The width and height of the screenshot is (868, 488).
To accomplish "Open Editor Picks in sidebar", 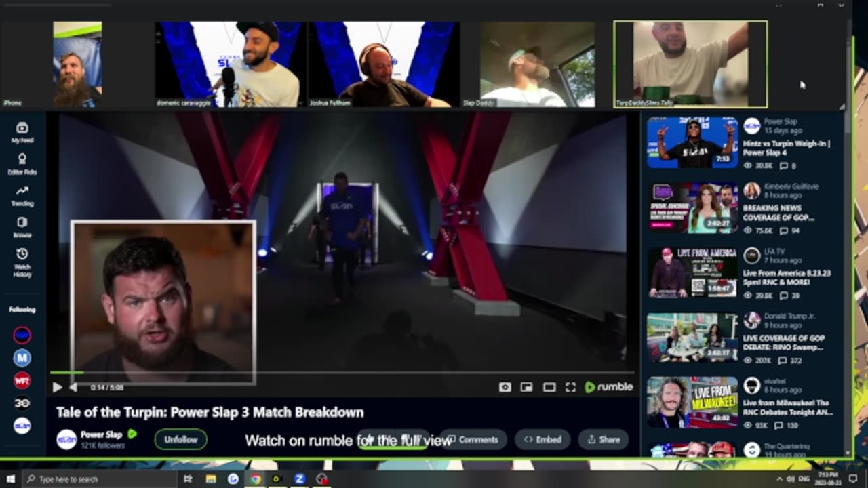I will coord(22,164).
